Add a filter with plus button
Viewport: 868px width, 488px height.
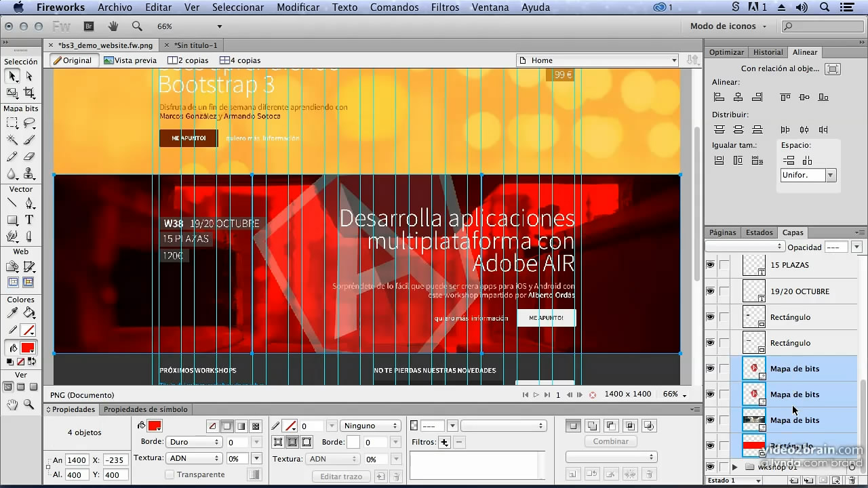(x=444, y=443)
